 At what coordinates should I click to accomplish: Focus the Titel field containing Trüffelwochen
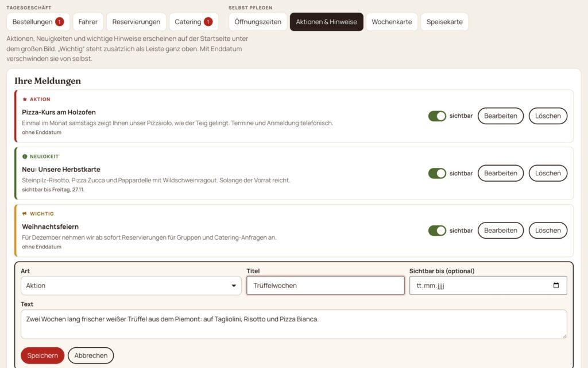[326, 286]
